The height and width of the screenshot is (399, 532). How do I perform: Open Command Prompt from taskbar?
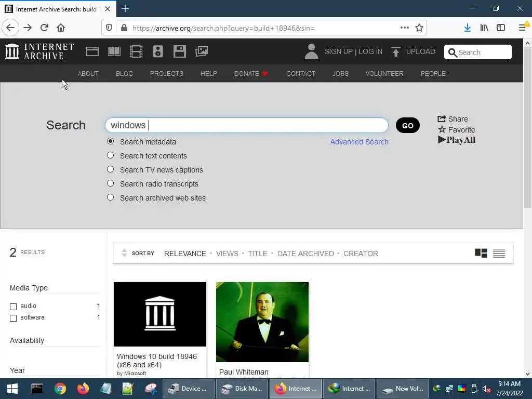(x=37, y=389)
